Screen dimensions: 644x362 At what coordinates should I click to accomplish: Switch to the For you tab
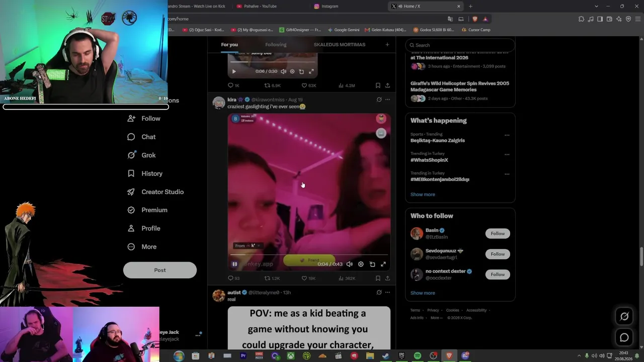pyautogui.click(x=229, y=45)
